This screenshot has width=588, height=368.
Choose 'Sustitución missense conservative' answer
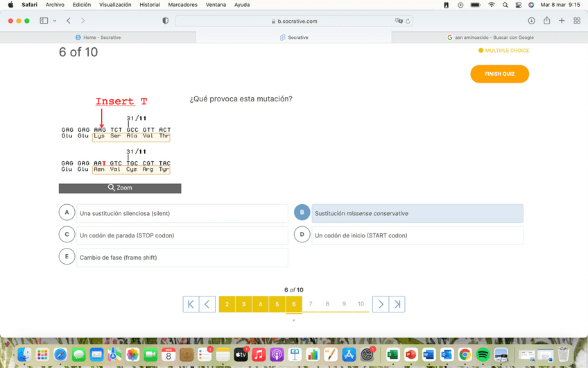417,213
